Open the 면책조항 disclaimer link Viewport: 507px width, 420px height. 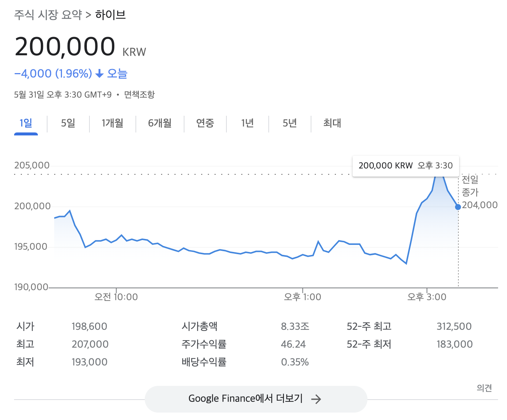pos(139,95)
